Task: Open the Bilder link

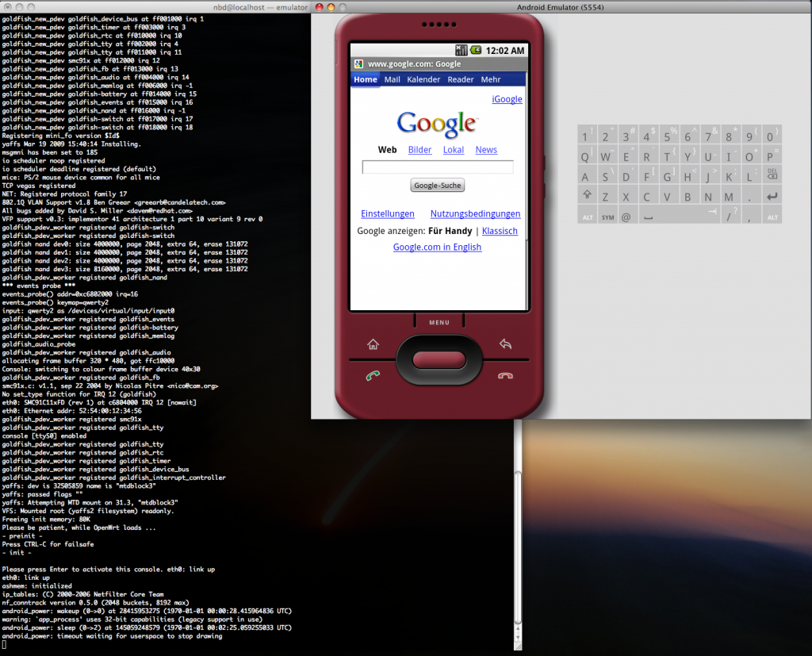Action: (x=419, y=150)
